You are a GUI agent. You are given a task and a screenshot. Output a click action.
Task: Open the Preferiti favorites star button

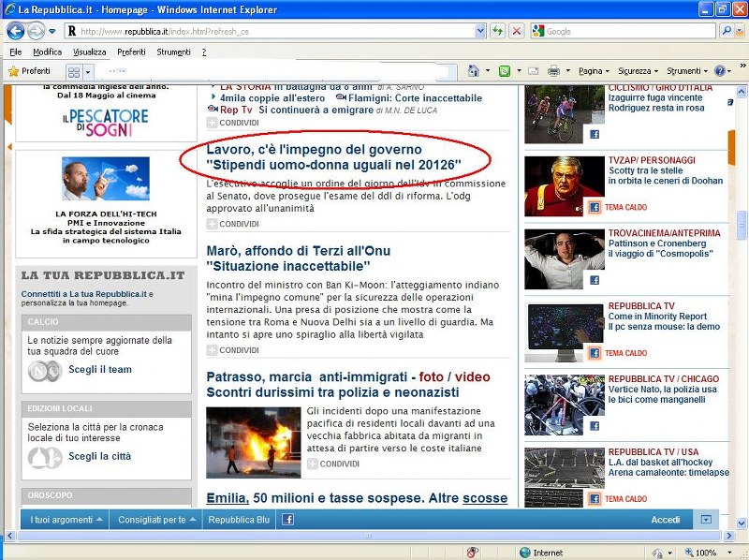[x=30, y=71]
